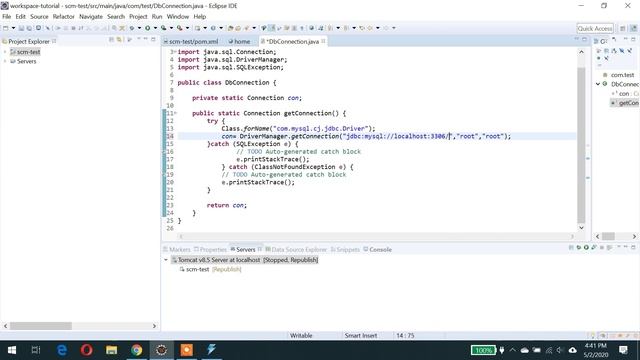This screenshot has height=360, width=640.
Task: Open Google Chrome from taskbar
Action: [x=137, y=350]
